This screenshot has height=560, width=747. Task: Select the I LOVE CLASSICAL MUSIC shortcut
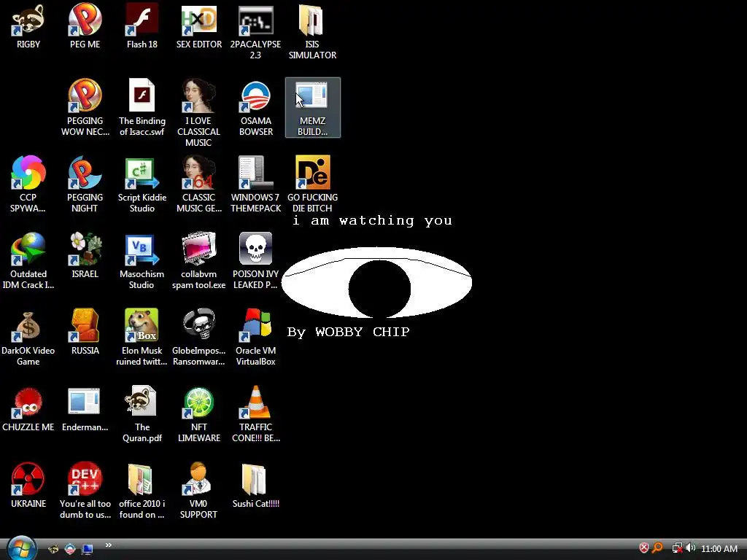click(198, 113)
